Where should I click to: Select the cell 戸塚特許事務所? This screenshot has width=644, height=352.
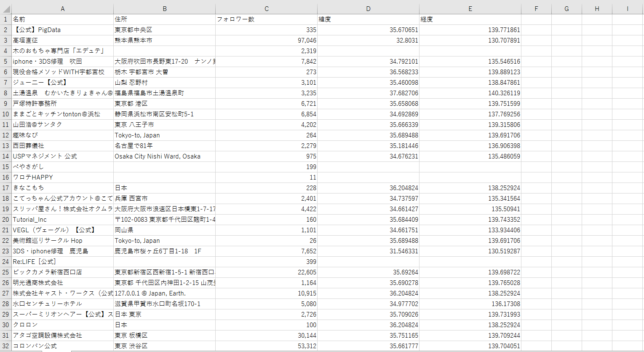point(63,104)
